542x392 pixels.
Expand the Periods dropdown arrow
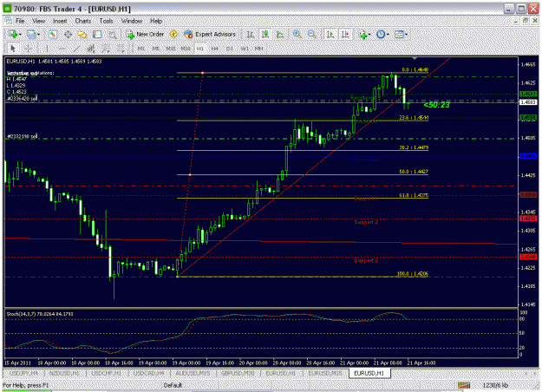(388, 35)
